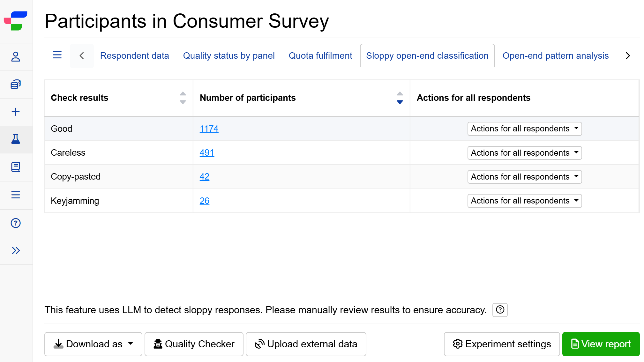Viewport: 644px width, 362px height.
Task: Open actions dropdown for Keyjamming row
Action: pyautogui.click(x=524, y=201)
